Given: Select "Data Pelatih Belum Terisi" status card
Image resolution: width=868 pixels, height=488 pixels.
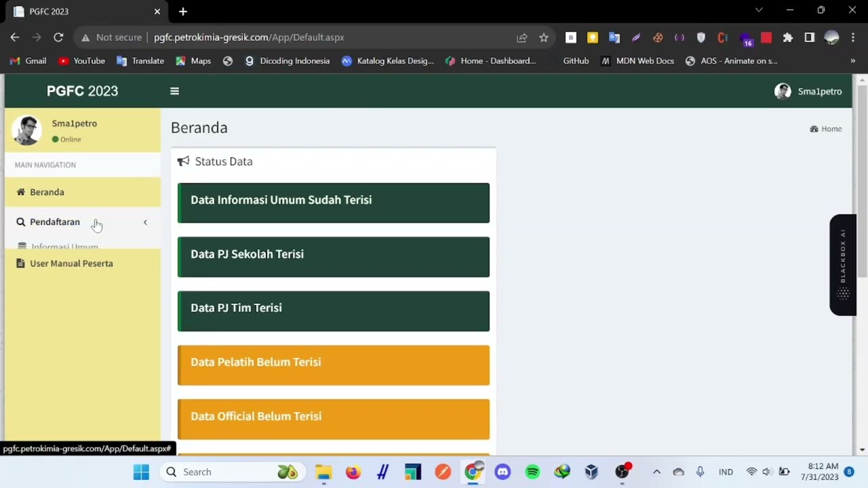Looking at the screenshot, I should [333, 365].
